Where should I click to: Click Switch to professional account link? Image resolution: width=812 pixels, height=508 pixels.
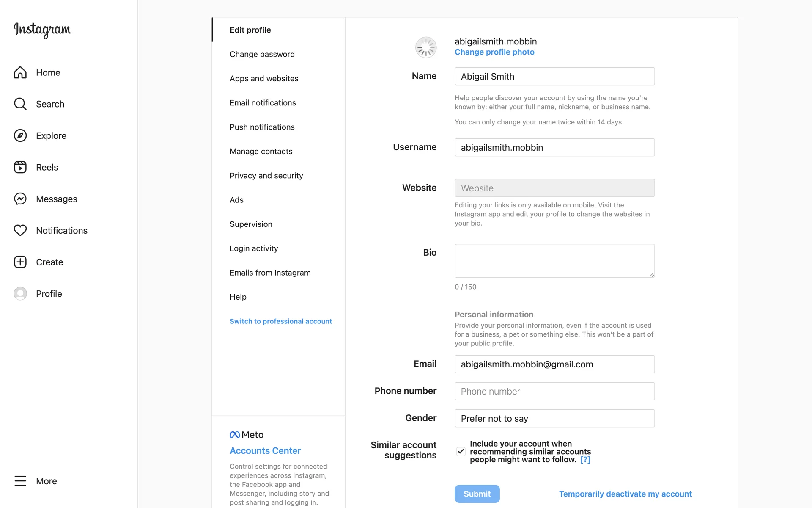point(280,321)
